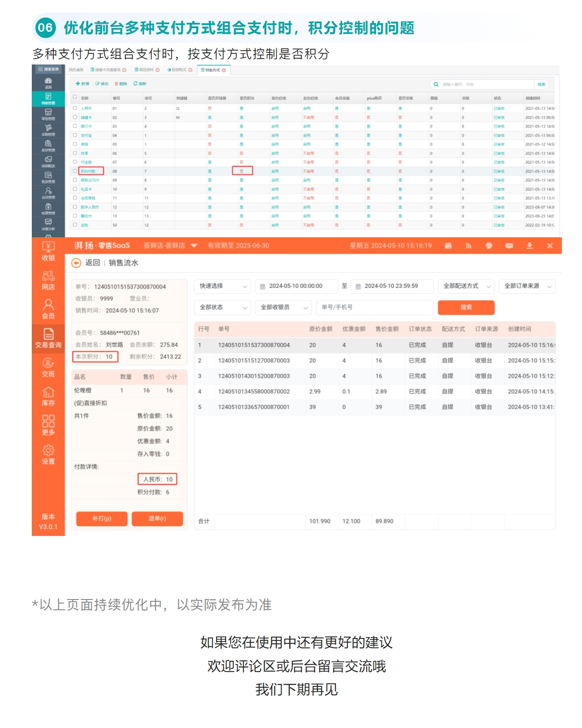Select order row 1240510134558000870002

375,391
